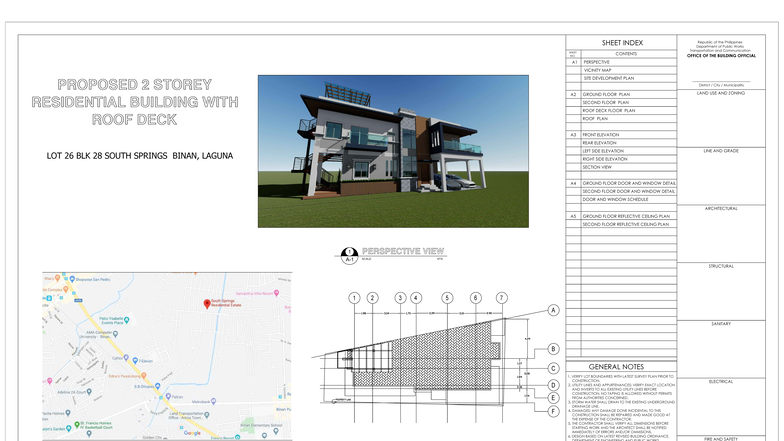The width and height of the screenshot is (784, 441).
Task: Click the "DOOR AND WINDOW SCHEDULE" index row
Action: [x=622, y=199]
